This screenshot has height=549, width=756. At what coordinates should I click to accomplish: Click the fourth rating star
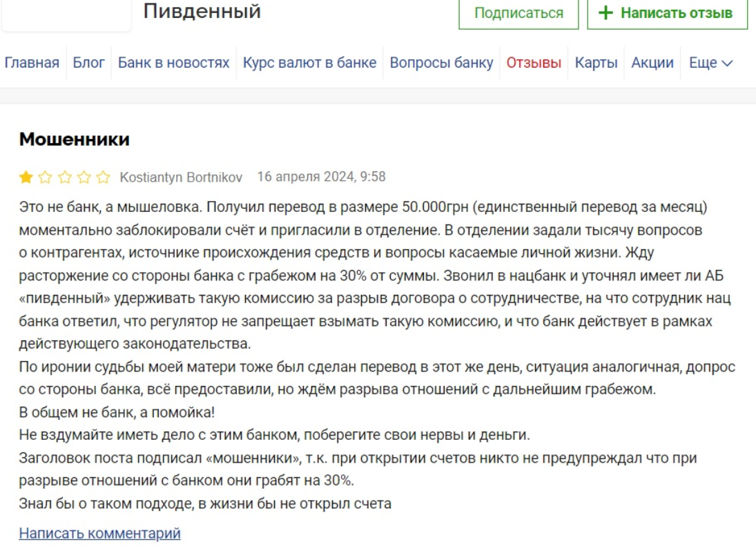pos(84,177)
